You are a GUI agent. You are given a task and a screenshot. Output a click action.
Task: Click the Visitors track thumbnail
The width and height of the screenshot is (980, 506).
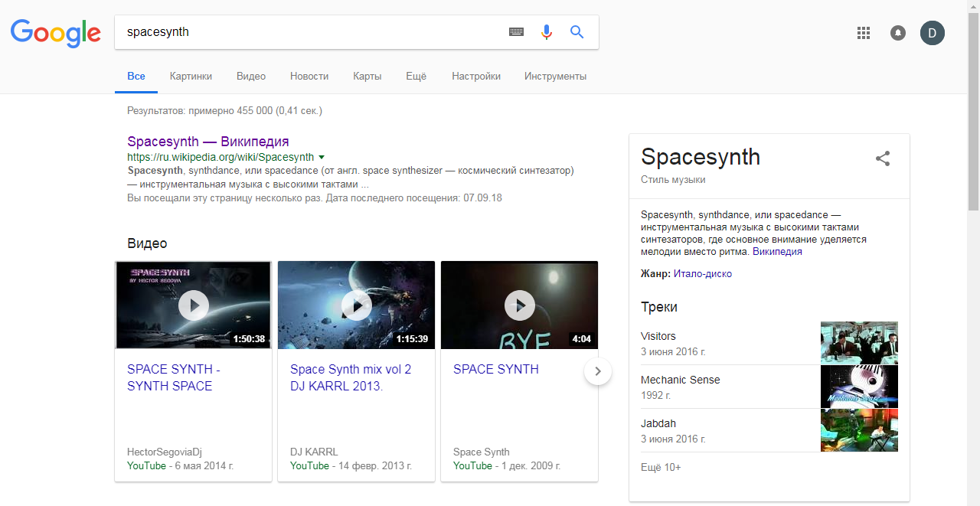coord(859,342)
